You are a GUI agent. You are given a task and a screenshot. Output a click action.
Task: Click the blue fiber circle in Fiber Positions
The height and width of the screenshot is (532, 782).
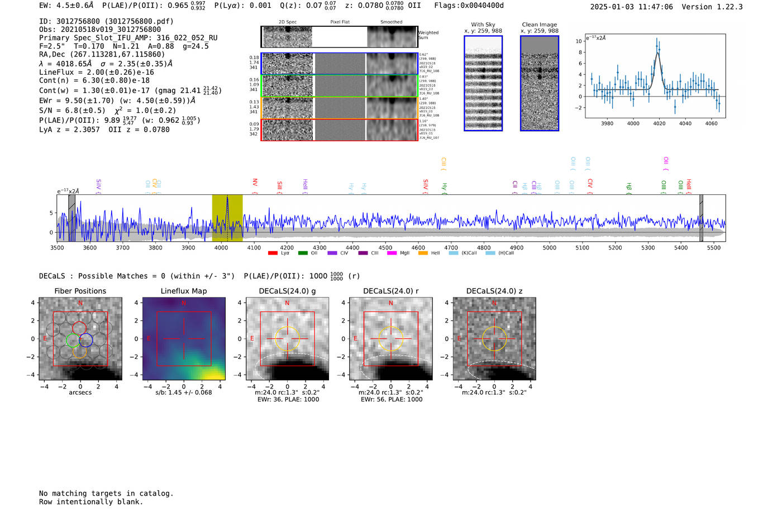85,339
